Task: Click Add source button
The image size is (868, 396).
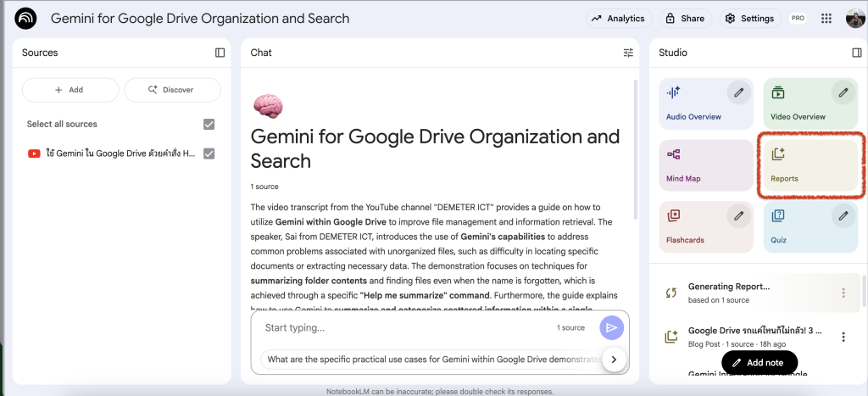Action: 70,90
